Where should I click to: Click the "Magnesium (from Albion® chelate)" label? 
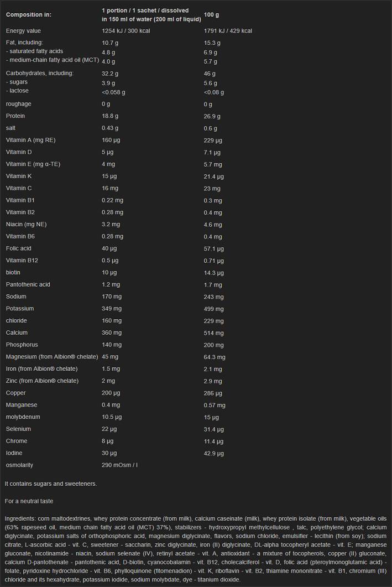[51, 357]
